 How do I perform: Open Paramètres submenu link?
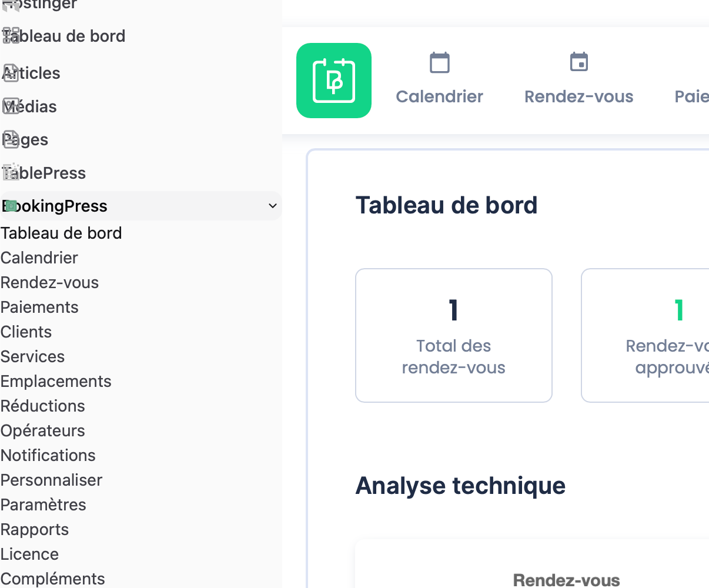tap(44, 505)
